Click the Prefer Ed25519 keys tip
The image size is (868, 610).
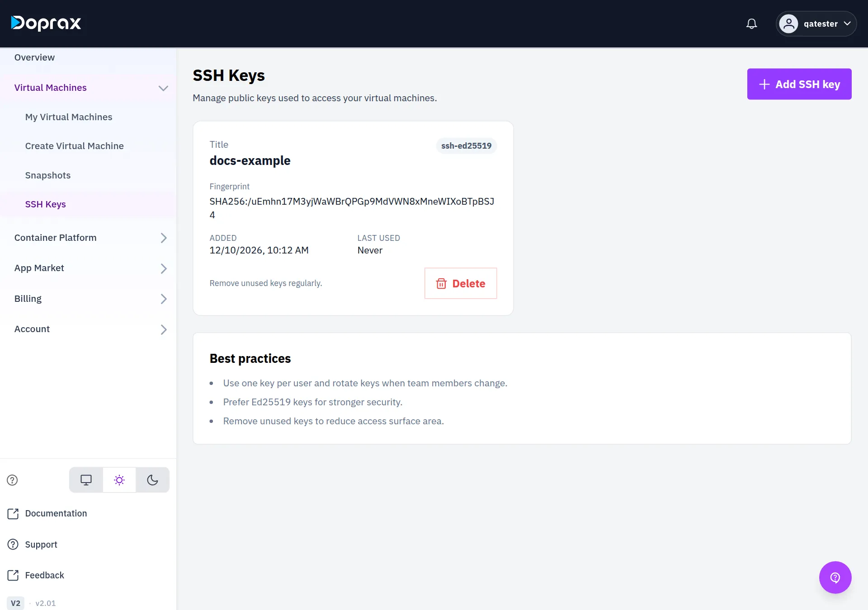[x=312, y=402]
